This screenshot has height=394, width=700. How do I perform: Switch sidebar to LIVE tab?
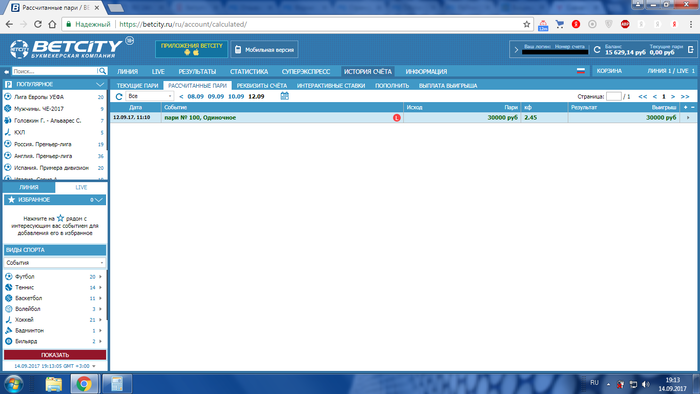tap(81, 187)
